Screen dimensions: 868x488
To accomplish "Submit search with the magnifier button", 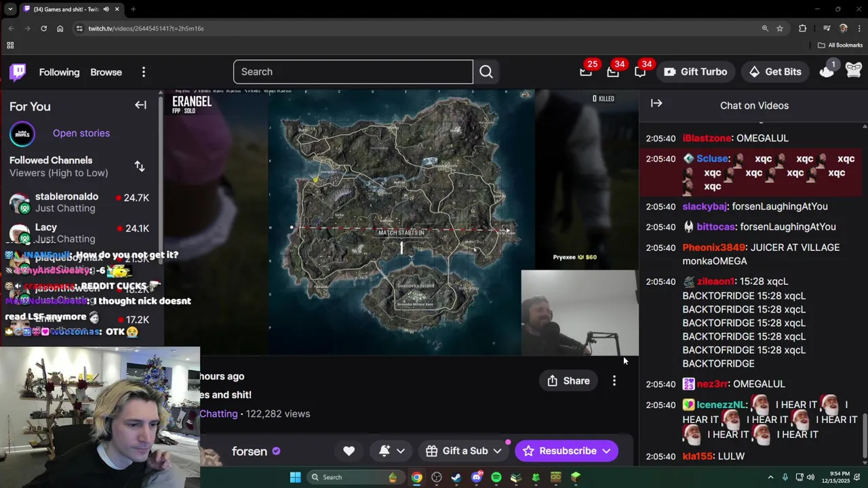I will tap(486, 72).
